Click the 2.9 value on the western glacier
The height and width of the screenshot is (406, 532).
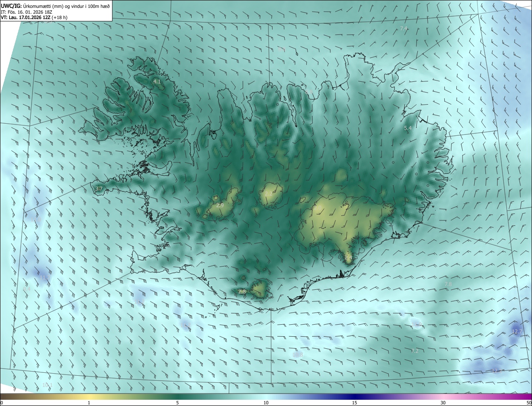click(220, 205)
